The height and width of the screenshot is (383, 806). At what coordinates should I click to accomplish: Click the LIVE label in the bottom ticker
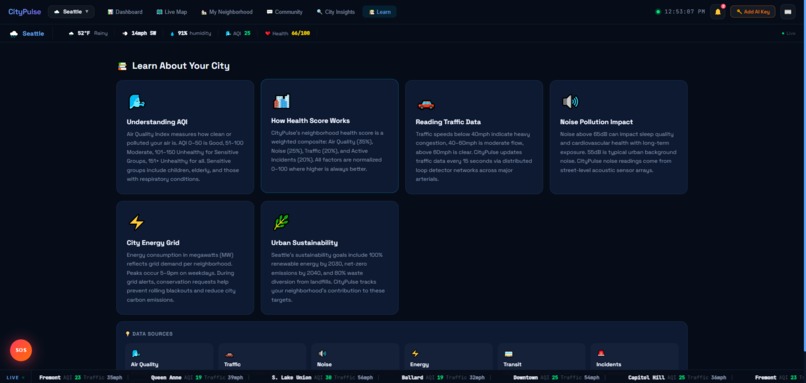click(12, 377)
